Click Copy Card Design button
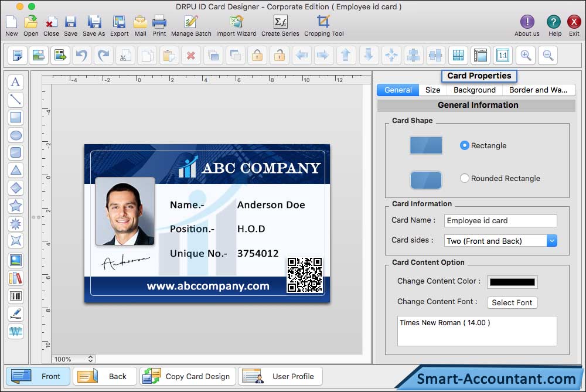586x392 pixels. click(x=188, y=376)
